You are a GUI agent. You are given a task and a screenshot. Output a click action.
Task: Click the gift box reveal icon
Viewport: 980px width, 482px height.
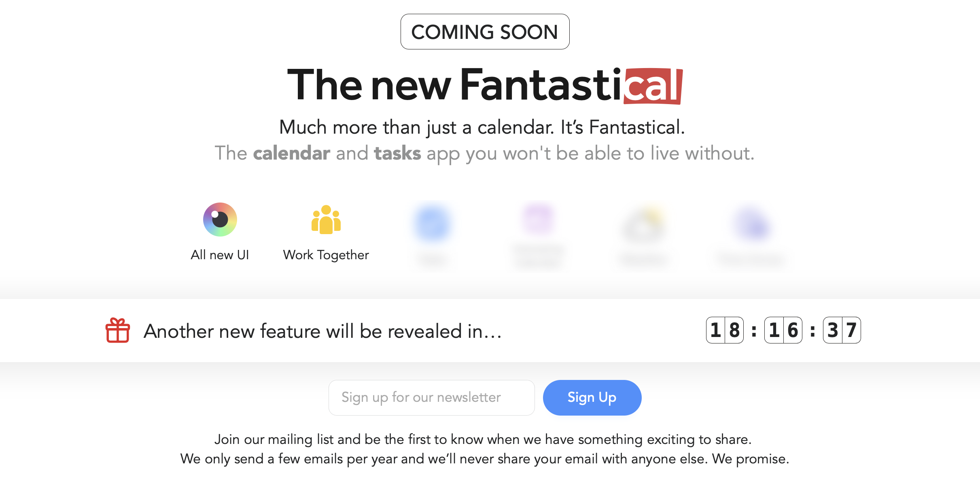pyautogui.click(x=118, y=330)
